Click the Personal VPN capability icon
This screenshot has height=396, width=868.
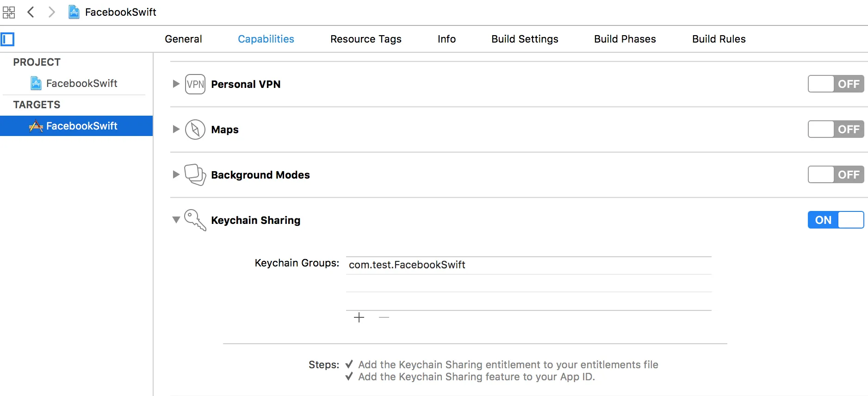point(195,84)
